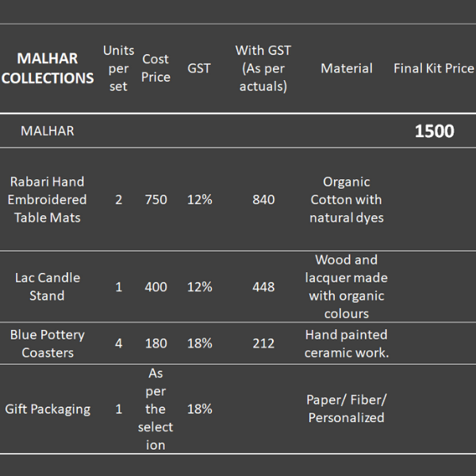Click the 448 with-GST value
Screen dimensions: 476x476
(x=263, y=286)
